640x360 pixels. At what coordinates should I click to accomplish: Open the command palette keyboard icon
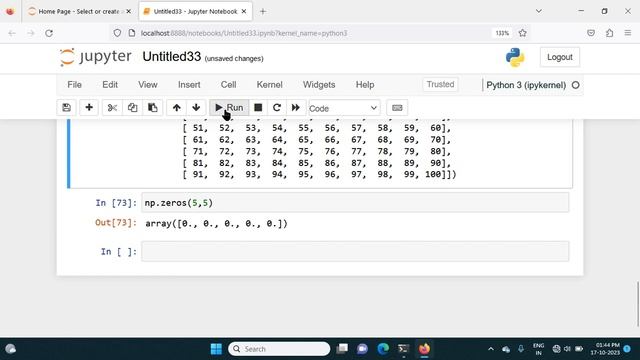click(397, 108)
